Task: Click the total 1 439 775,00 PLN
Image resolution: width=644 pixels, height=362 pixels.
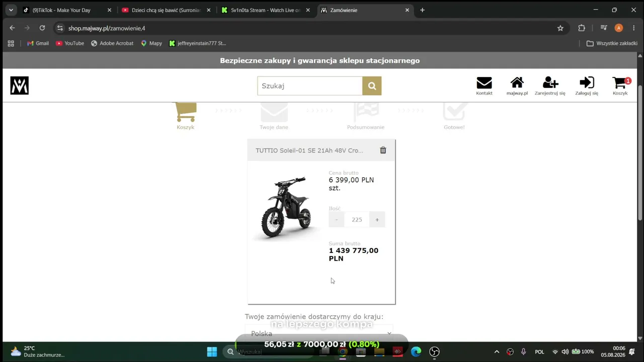Action: 354,254
